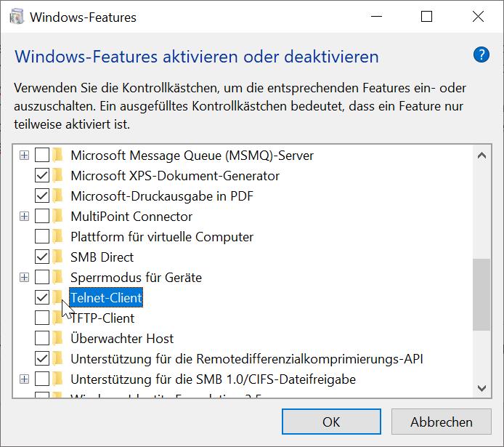
Task: Enable the TFTP-Client checkbox
Action: (42, 318)
